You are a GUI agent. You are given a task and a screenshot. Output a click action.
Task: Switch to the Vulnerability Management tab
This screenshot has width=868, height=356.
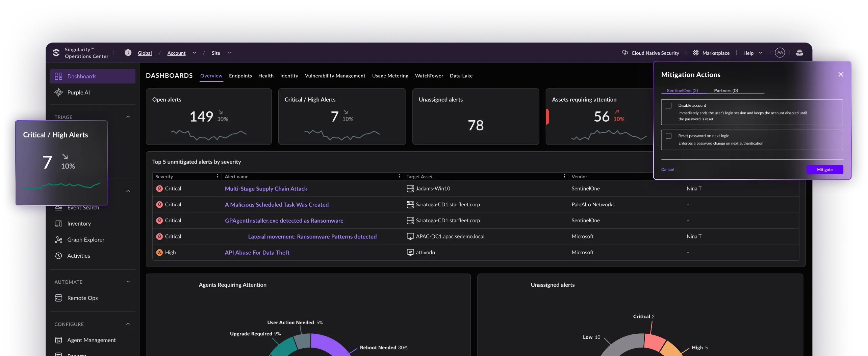coord(335,76)
